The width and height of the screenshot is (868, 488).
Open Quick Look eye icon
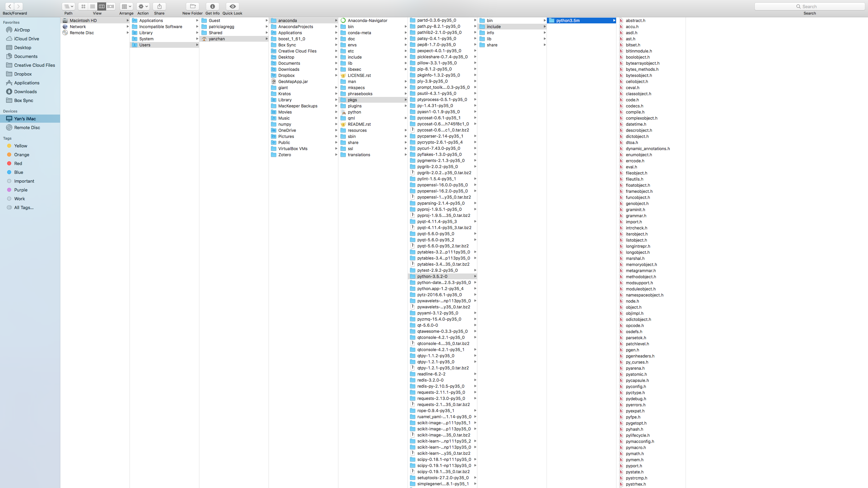233,6
